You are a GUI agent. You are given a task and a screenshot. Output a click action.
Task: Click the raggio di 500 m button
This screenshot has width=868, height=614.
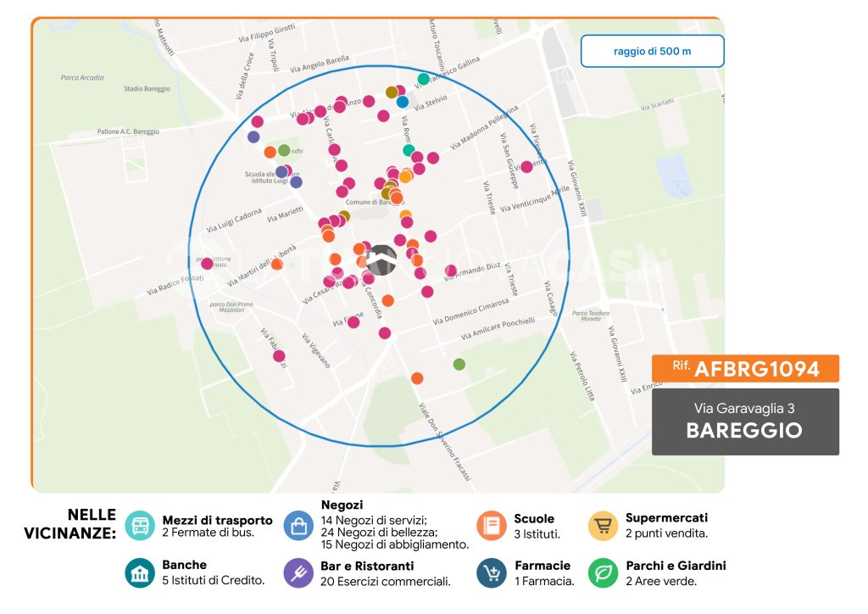tap(652, 51)
